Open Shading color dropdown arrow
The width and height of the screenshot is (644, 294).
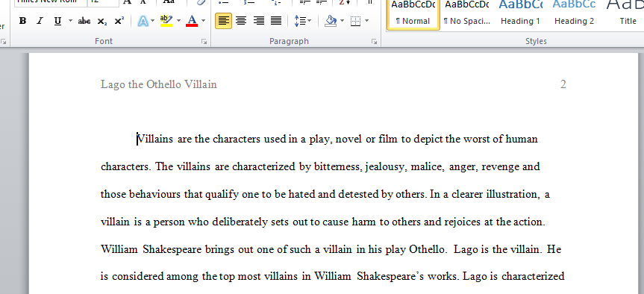click(342, 21)
